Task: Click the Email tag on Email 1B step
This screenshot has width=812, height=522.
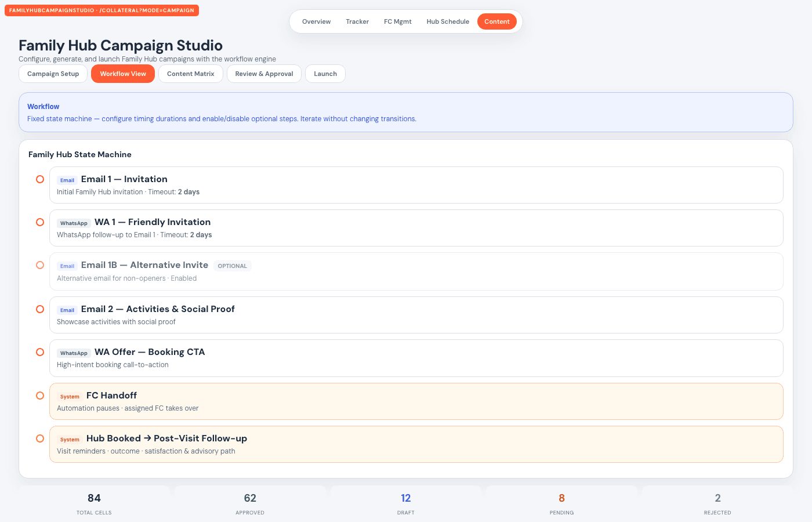Action: [x=67, y=266]
